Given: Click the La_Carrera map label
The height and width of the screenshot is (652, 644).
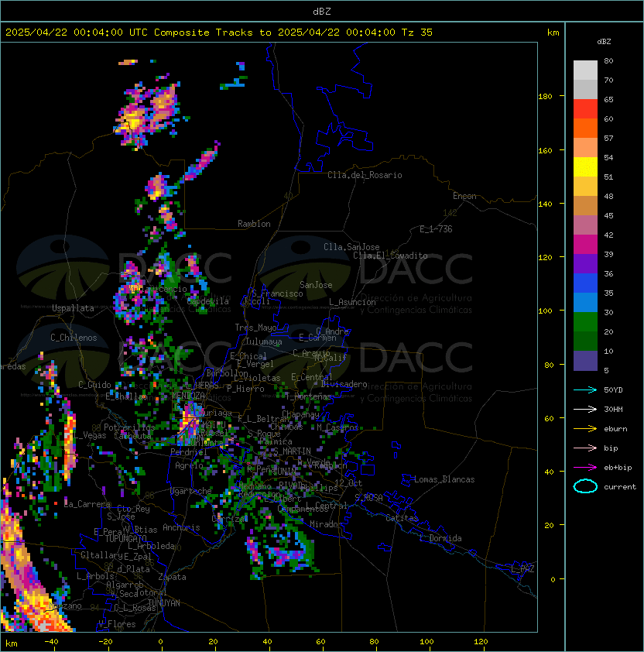Looking at the screenshot, I should (x=87, y=504).
